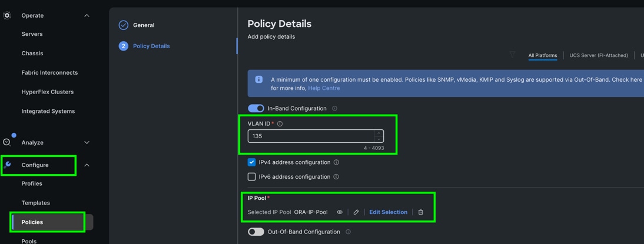Click the VLAN ID input field
Screen dimensions: 644x244
[x=311, y=136]
